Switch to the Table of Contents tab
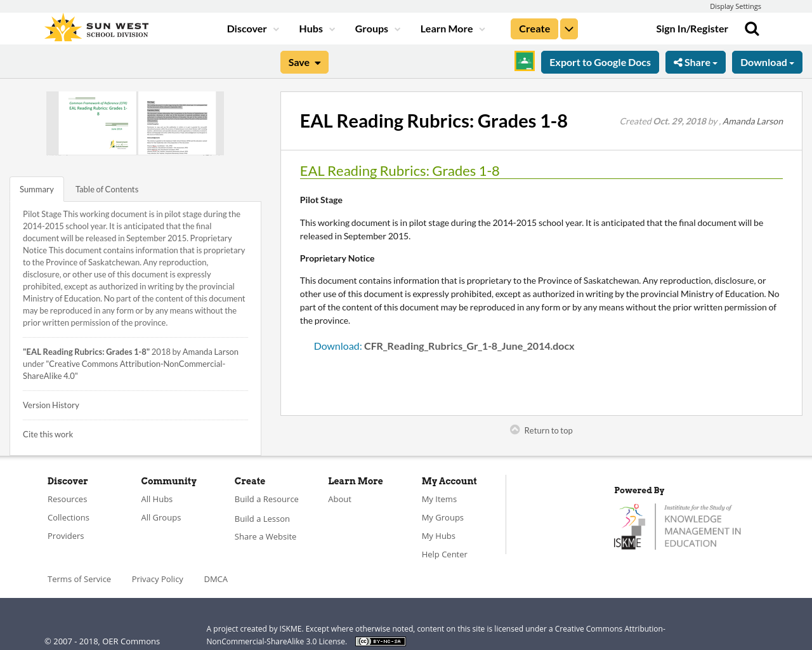This screenshot has height=650, width=812. point(106,189)
